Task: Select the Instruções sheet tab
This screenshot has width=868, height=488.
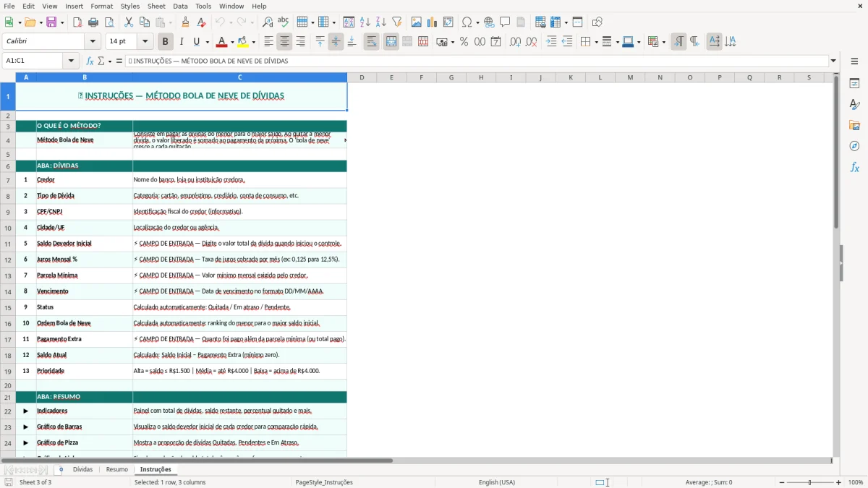Action: coord(156,469)
